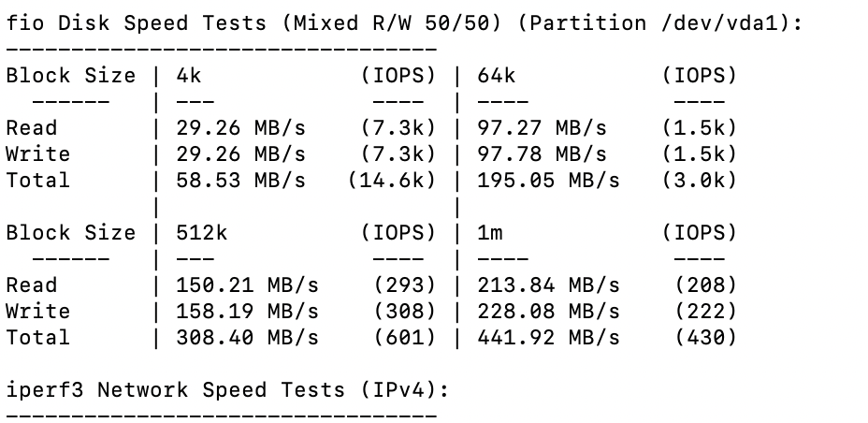
Task: Click the 512k total IOPS value 601
Action: 405,338
